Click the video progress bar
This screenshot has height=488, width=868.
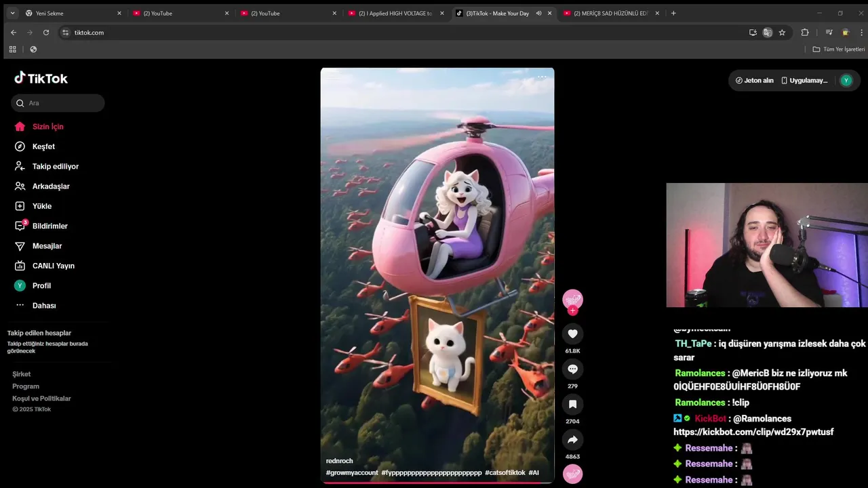(437, 483)
